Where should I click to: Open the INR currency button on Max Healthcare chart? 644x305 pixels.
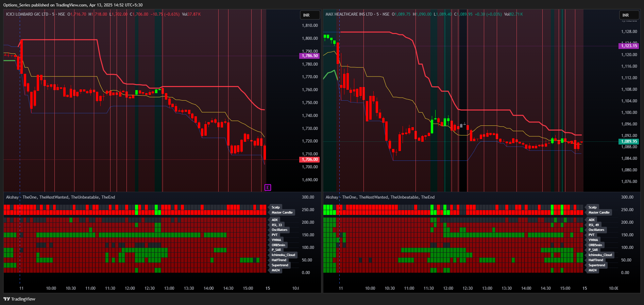629,15
